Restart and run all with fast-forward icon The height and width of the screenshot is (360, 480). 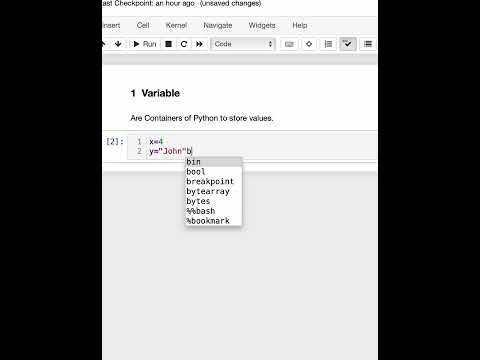click(199, 44)
